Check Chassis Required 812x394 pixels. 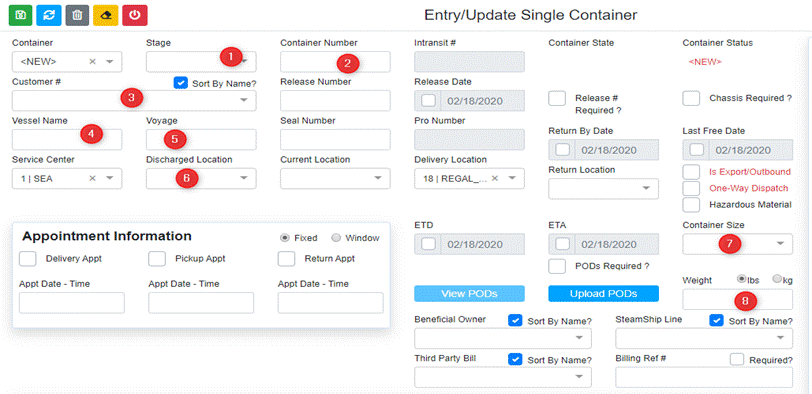(x=691, y=98)
